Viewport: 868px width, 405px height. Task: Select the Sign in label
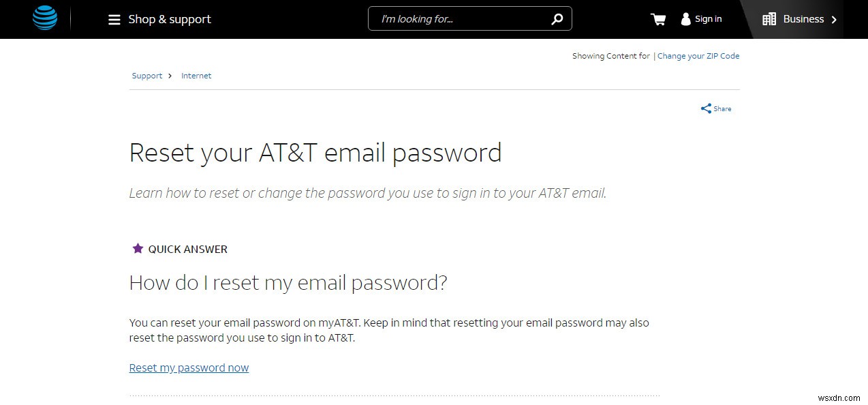pyautogui.click(x=709, y=19)
